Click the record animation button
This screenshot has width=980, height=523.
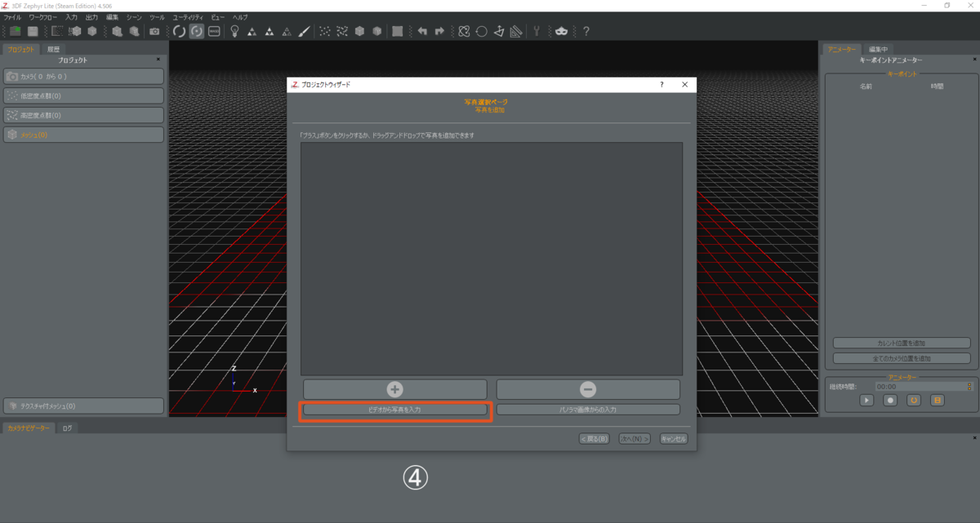(x=891, y=401)
